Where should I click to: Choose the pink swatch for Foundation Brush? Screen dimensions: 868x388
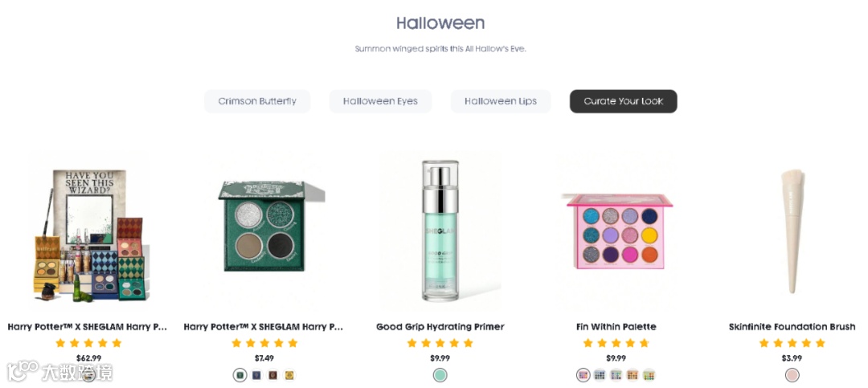[792, 375]
